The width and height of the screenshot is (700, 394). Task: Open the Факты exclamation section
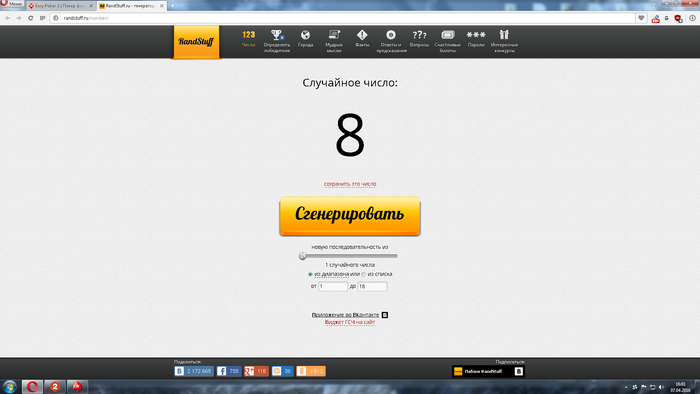pos(362,39)
